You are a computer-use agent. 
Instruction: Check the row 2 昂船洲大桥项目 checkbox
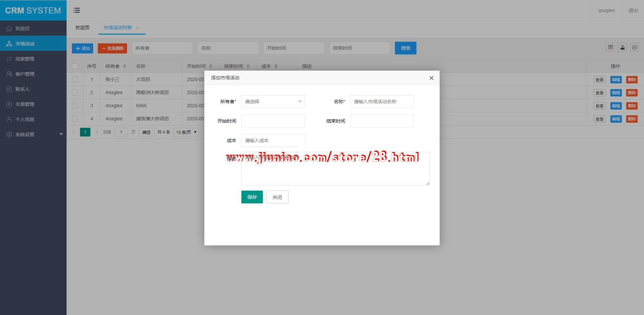(x=75, y=92)
